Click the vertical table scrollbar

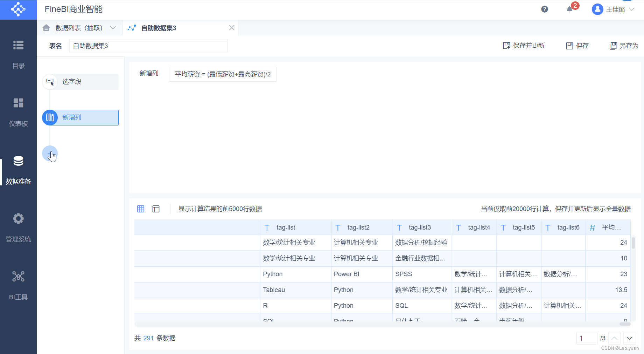pyautogui.click(x=633, y=243)
